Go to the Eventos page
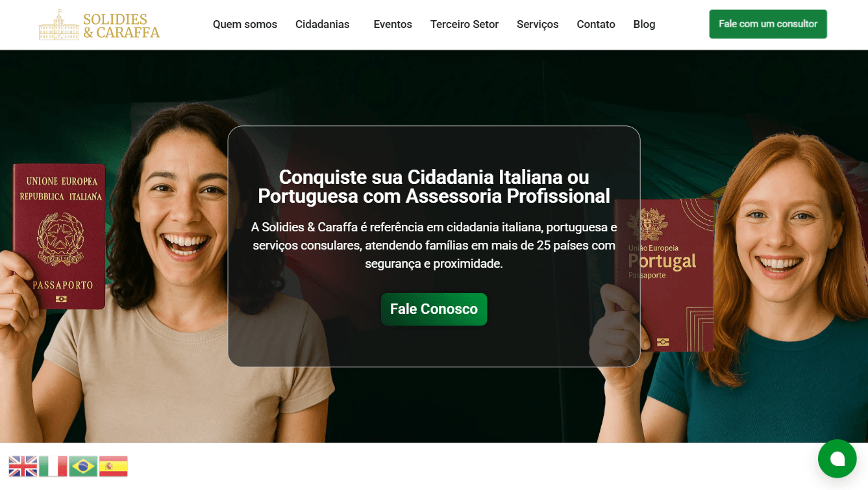 click(x=393, y=25)
